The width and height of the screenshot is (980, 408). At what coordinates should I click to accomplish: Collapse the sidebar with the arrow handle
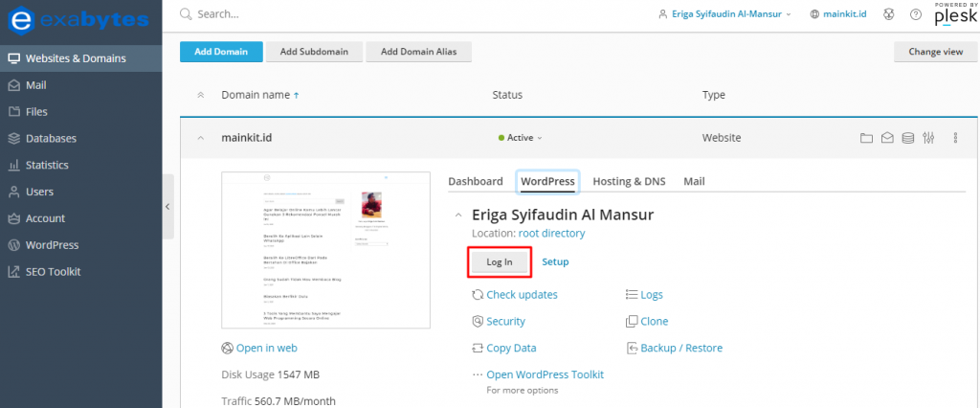pyautogui.click(x=167, y=207)
